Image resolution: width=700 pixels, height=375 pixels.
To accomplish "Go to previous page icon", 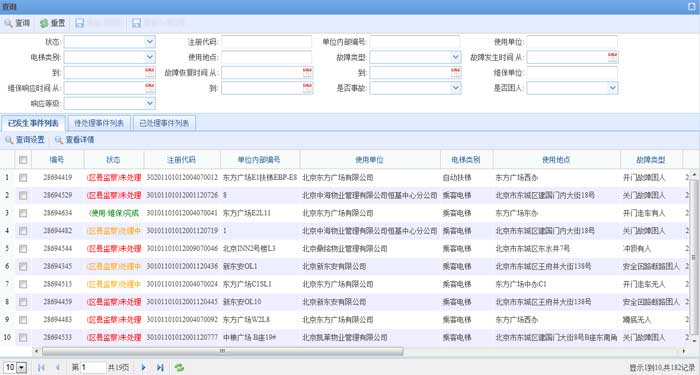I will pyautogui.click(x=58, y=367).
